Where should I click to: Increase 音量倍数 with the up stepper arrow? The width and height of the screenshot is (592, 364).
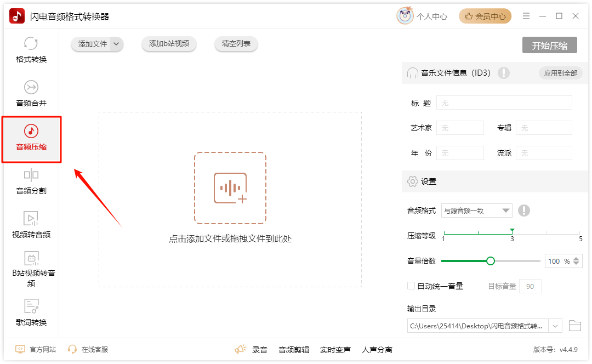(576, 259)
